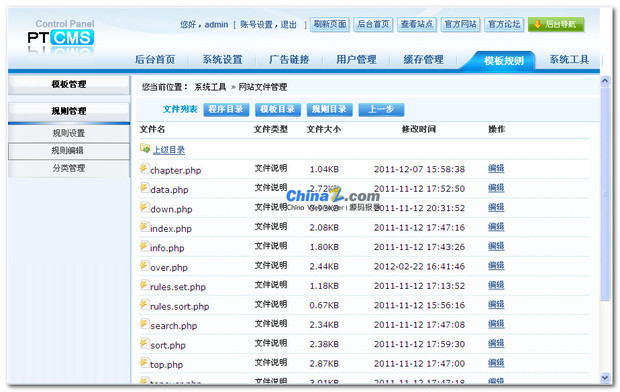
Task: Click 编辑 for data.php
Action: coord(496,188)
